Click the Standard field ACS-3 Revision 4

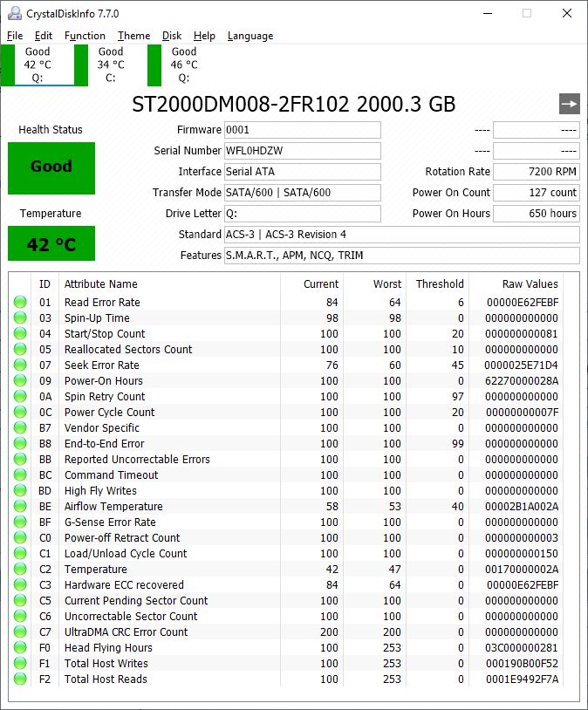tap(402, 235)
